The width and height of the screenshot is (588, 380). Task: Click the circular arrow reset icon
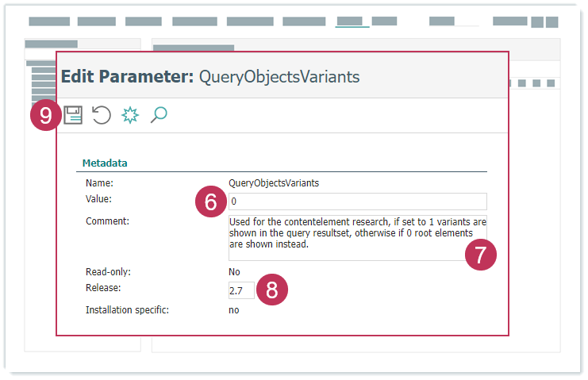click(101, 116)
